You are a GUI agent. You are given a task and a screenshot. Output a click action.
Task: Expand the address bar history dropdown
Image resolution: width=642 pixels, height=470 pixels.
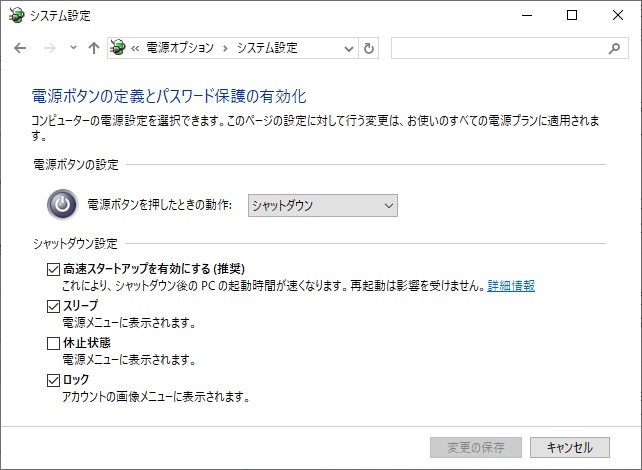[x=349, y=48]
